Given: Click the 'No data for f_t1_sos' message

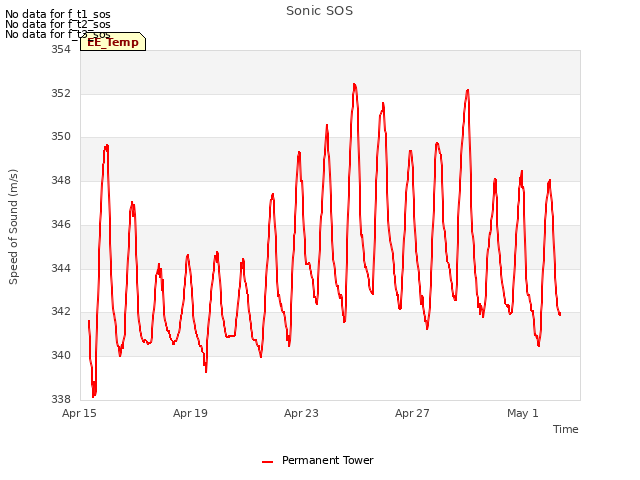Looking at the screenshot, I should 58,14.
